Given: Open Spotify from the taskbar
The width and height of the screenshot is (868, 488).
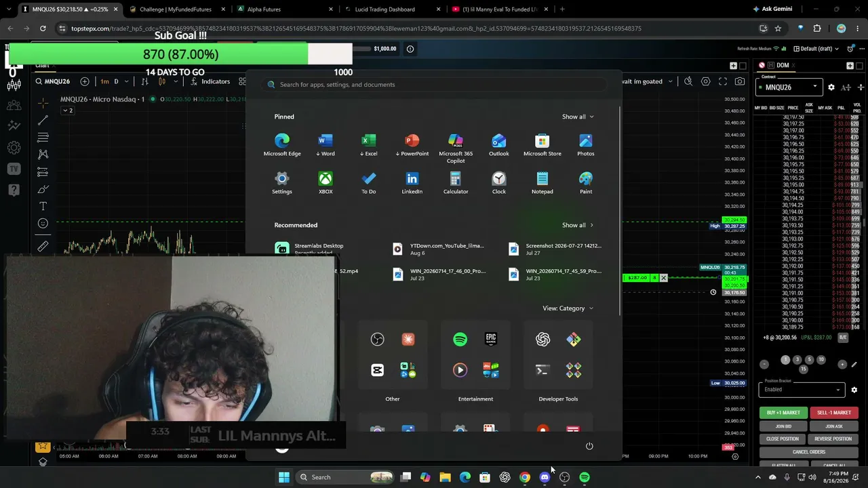Looking at the screenshot, I should 585,477.
